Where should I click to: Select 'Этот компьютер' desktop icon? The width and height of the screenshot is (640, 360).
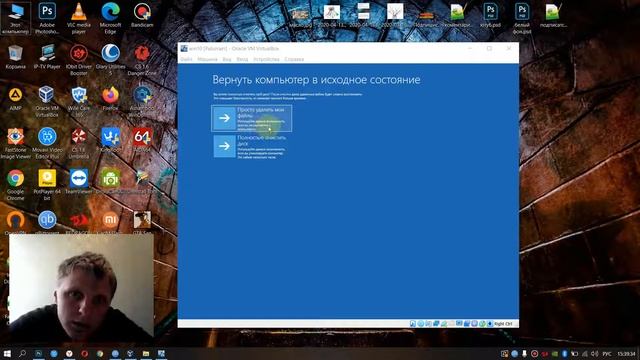point(16,18)
